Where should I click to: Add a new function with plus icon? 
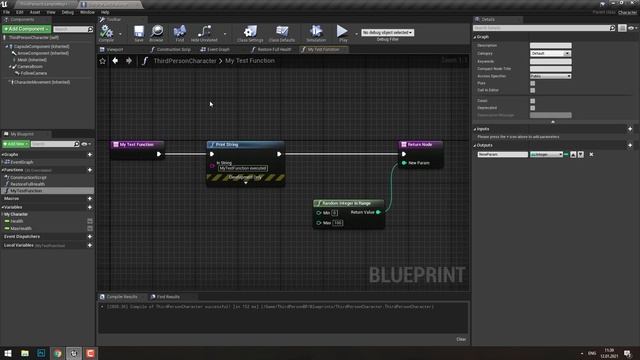(x=90, y=170)
